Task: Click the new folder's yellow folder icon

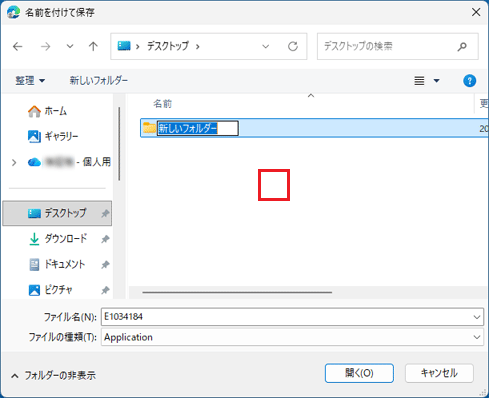Action: point(149,128)
